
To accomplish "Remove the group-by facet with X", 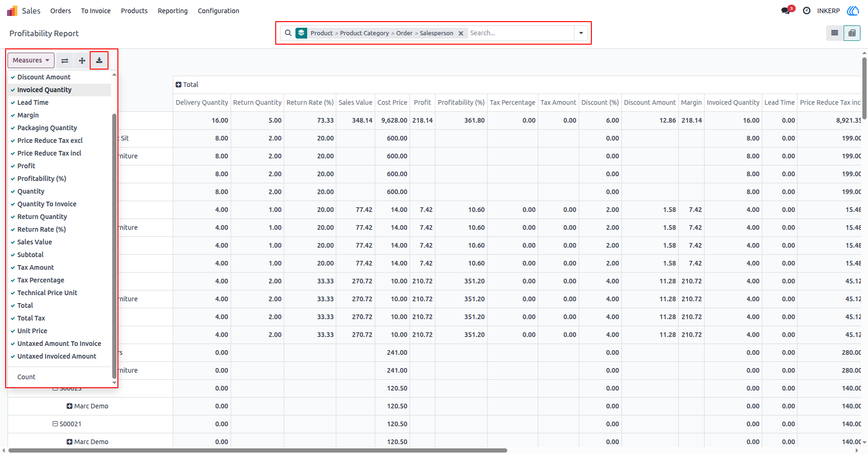I will click(x=461, y=33).
